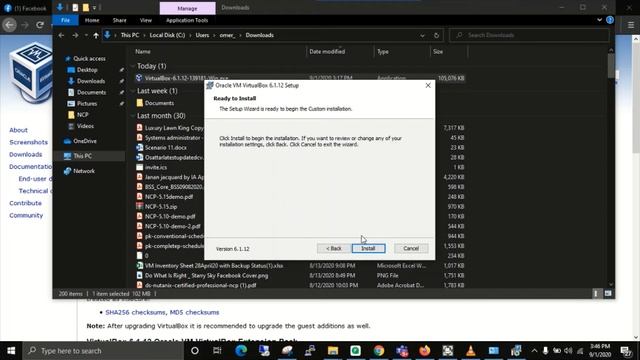
Task: Select the VM Inventory Sheet xlsx file
Action: click(x=214, y=266)
